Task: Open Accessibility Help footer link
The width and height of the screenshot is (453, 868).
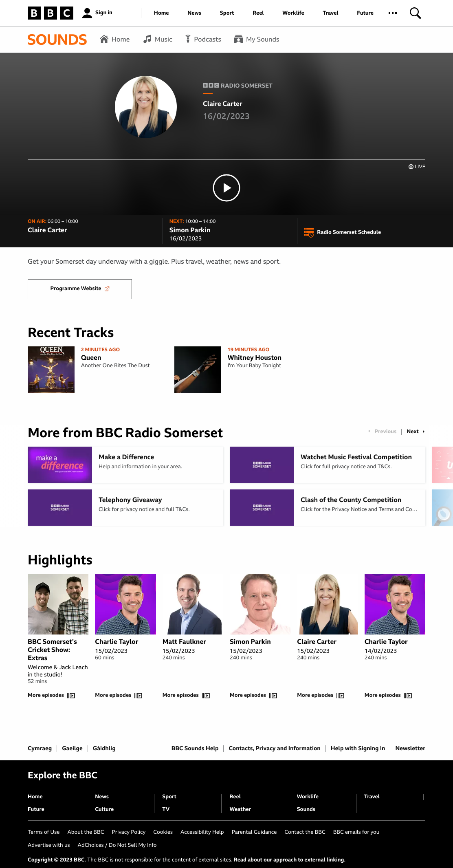Action: [x=202, y=832]
